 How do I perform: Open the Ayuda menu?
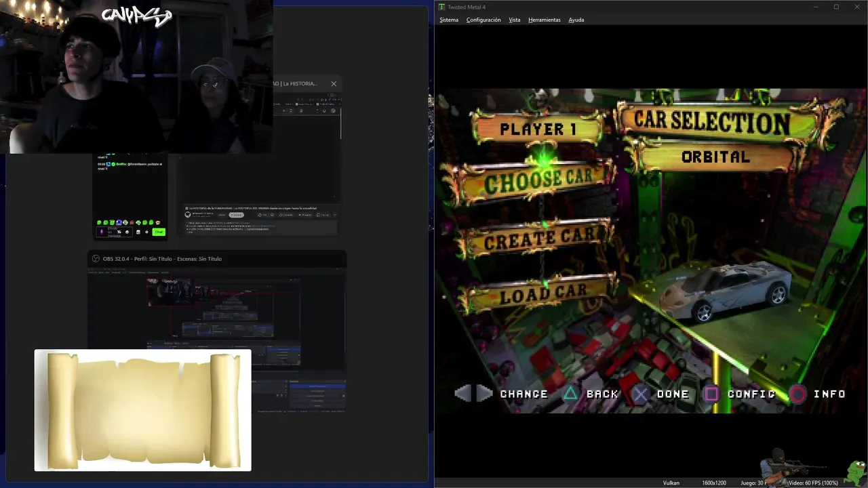click(576, 20)
